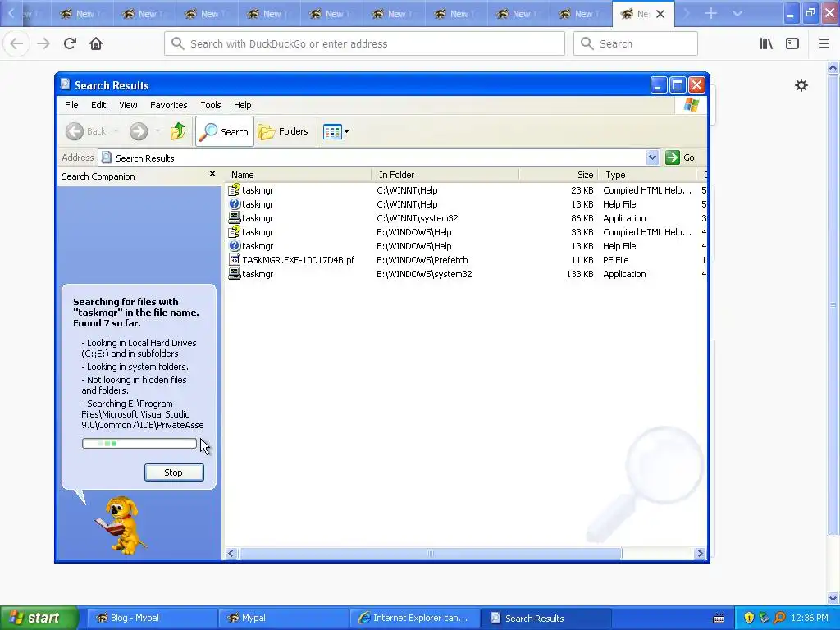Open the View menu
The height and width of the screenshot is (630, 840).
128,105
